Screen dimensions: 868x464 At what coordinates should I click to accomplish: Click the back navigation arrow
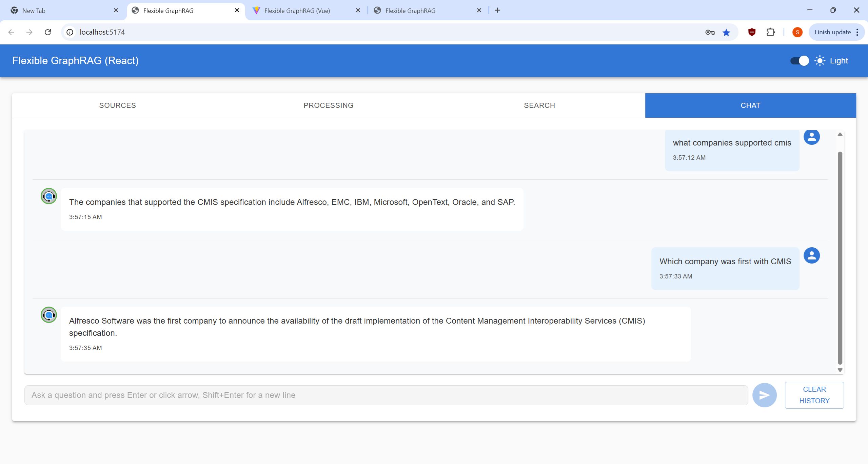point(12,32)
